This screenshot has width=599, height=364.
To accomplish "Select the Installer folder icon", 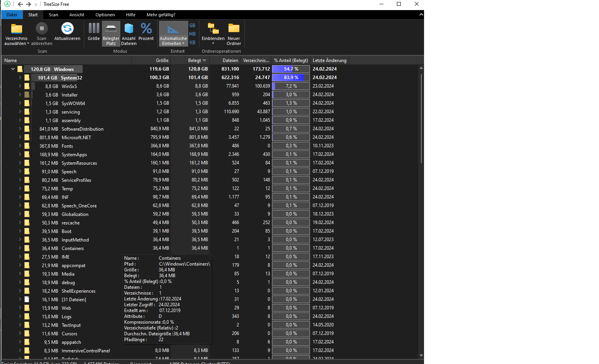I will [27, 95].
